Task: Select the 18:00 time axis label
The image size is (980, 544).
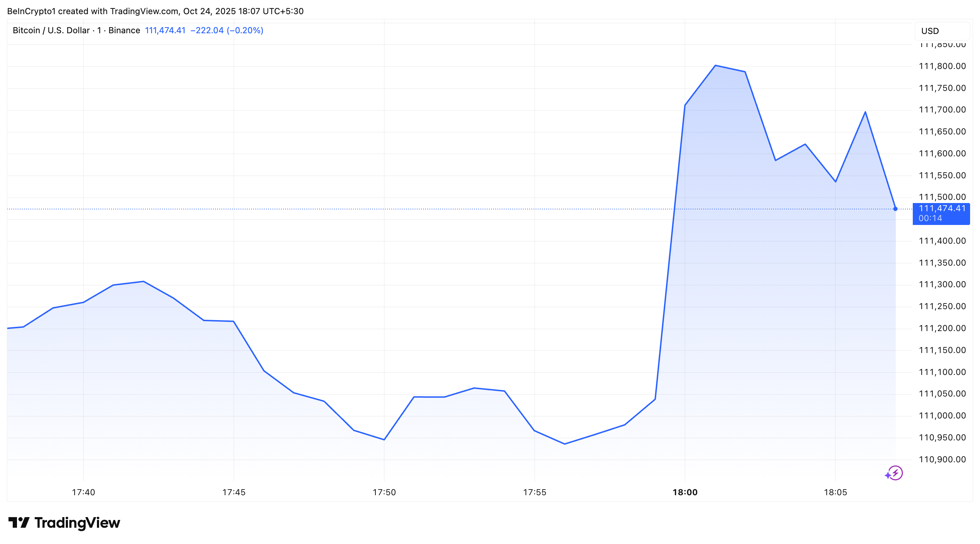Action: (685, 492)
